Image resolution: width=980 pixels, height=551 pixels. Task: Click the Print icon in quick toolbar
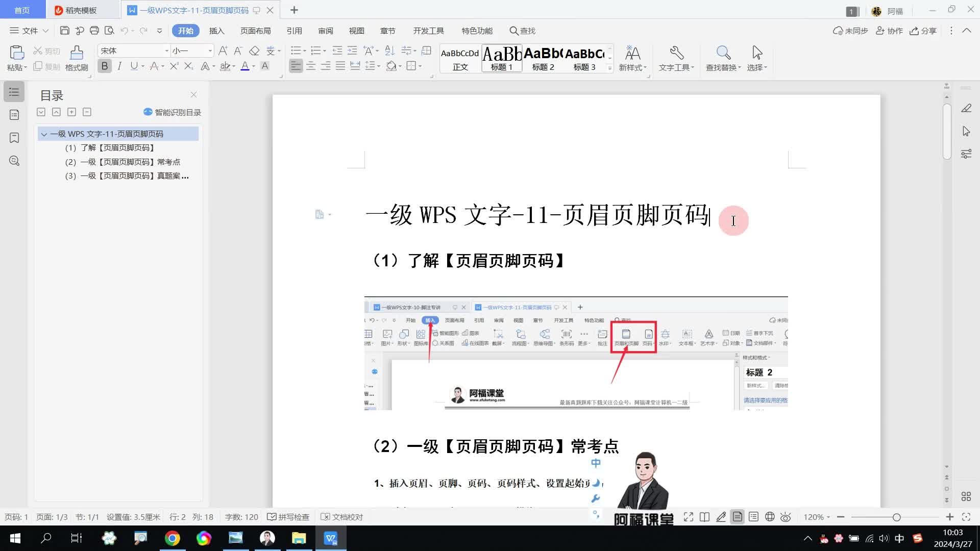[94, 31]
